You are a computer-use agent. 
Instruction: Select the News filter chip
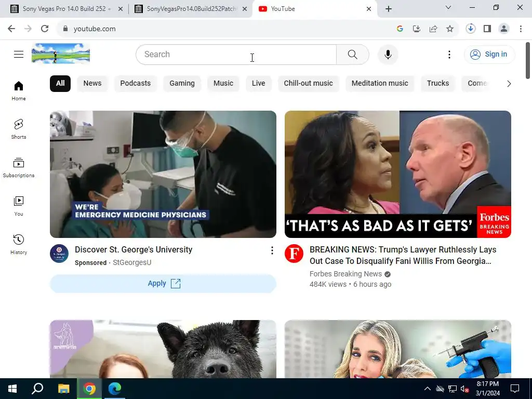[92, 84]
